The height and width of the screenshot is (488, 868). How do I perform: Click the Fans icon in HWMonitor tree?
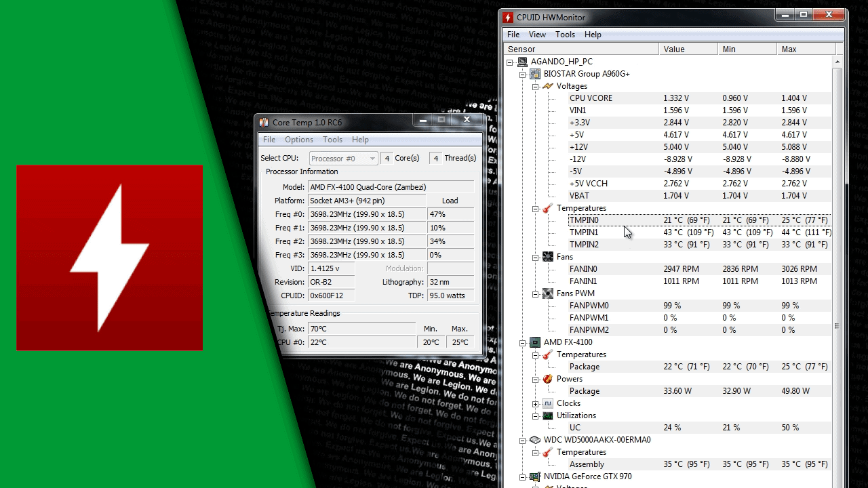[x=548, y=257]
